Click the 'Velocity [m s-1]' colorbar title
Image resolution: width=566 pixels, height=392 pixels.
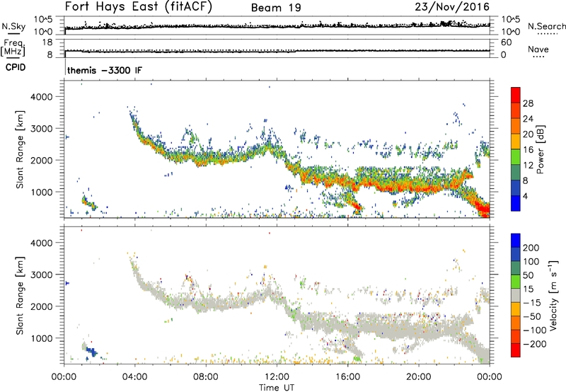pos(553,296)
